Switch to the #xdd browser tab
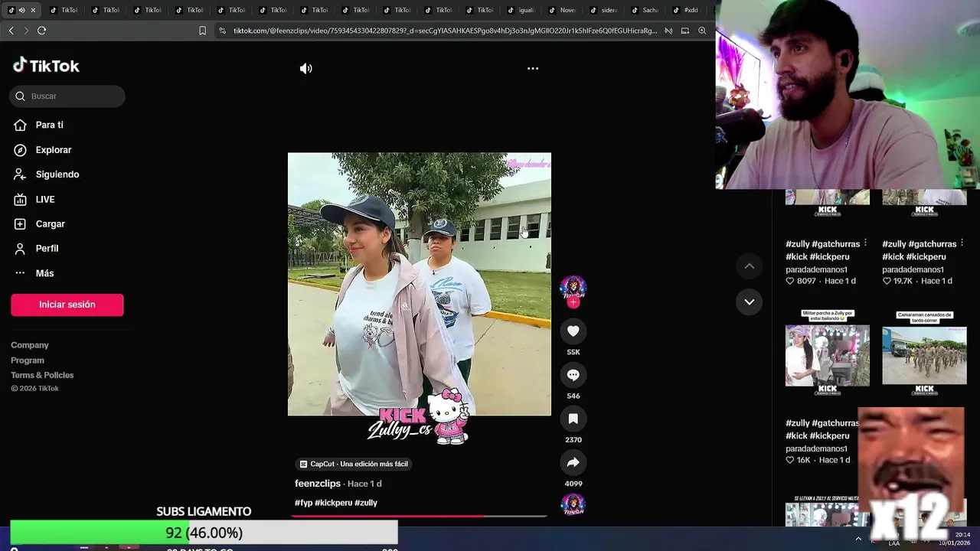Viewport: 980px width, 551px height. (686, 10)
